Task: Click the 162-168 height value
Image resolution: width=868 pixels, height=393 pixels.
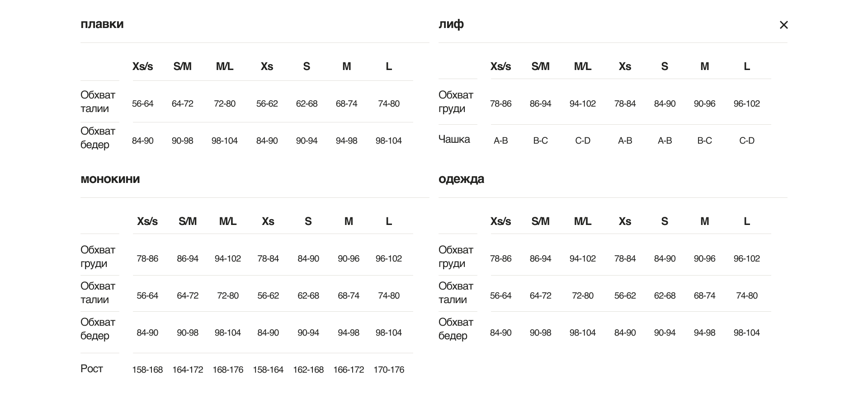Action: coord(308,370)
